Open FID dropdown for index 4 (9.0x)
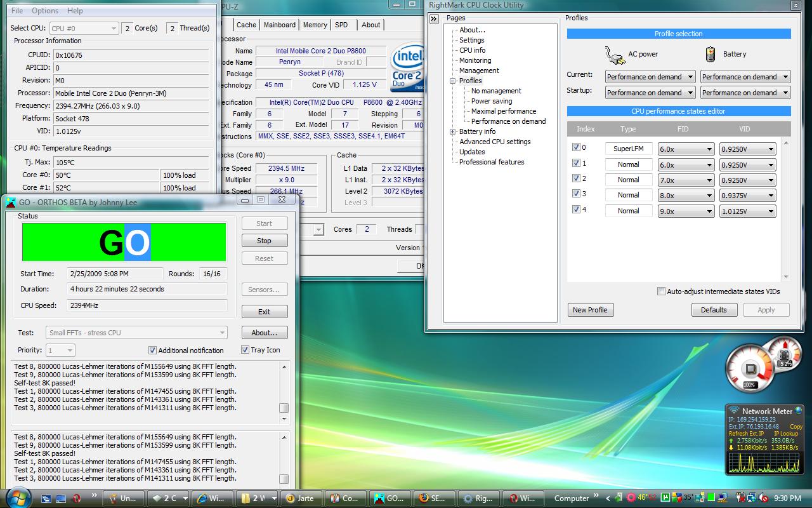Image resolution: width=812 pixels, height=508 pixels. tap(686, 211)
